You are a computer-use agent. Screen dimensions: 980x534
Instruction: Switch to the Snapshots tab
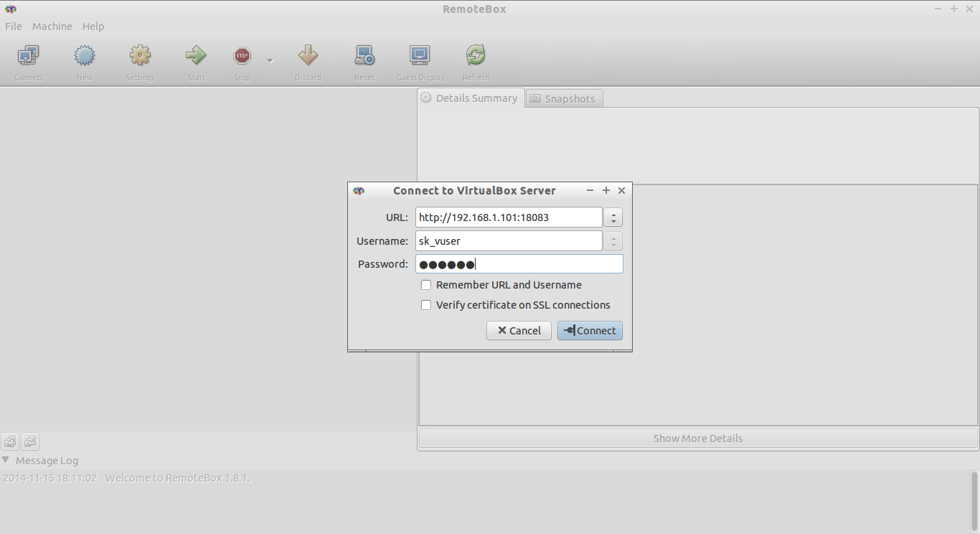coord(564,98)
